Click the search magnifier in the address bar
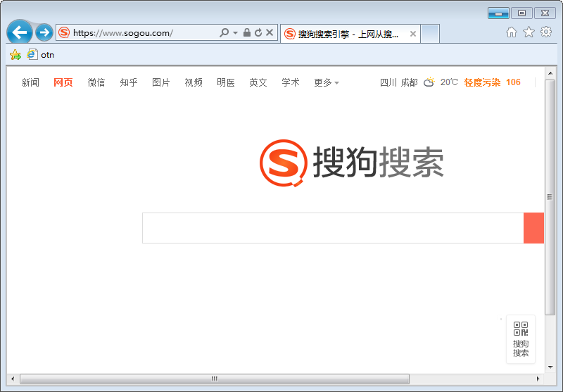The height and width of the screenshot is (392, 563). 224,32
